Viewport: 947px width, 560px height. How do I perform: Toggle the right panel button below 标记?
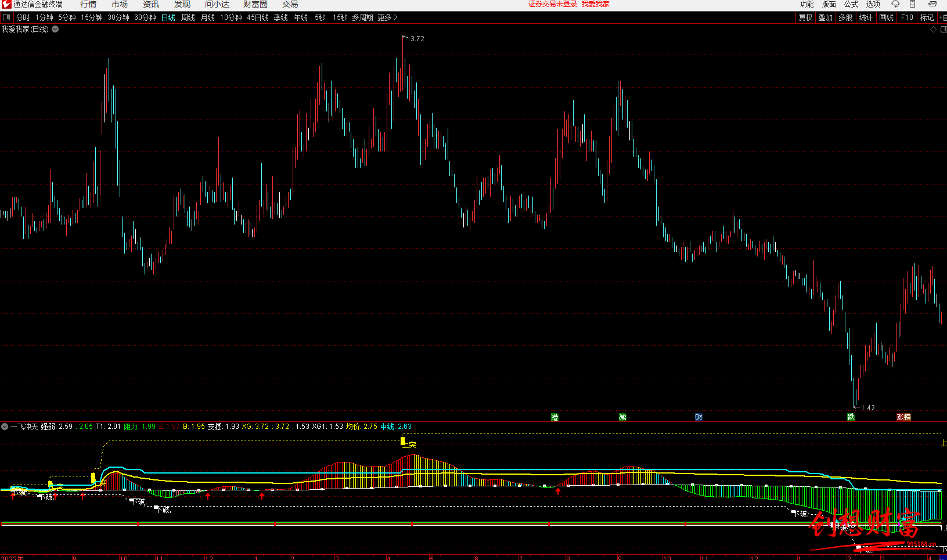942,29
